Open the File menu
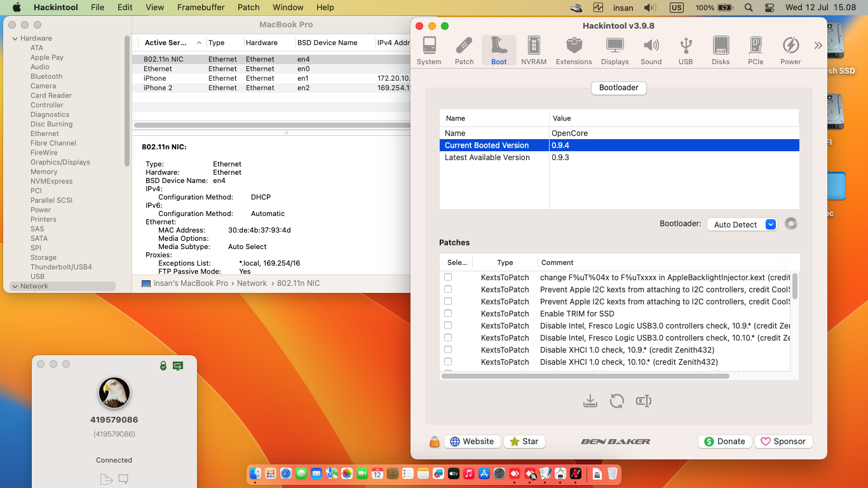868x488 pixels. click(97, 8)
